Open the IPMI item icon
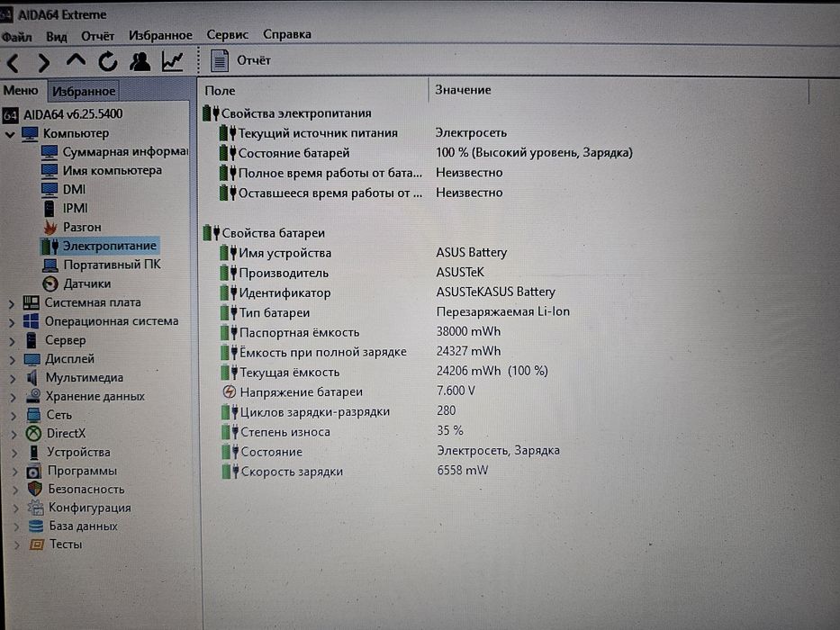Screen dimensions: 840x630 [50, 209]
